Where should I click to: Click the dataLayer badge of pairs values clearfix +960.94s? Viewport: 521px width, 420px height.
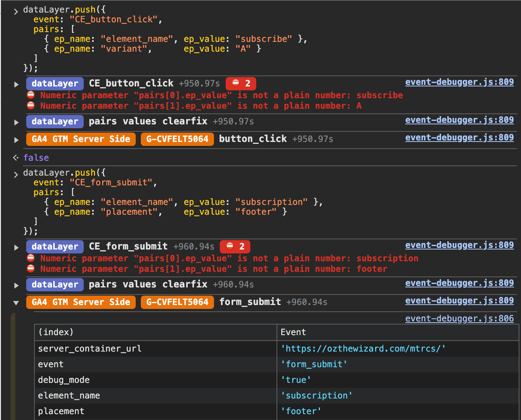(x=55, y=285)
